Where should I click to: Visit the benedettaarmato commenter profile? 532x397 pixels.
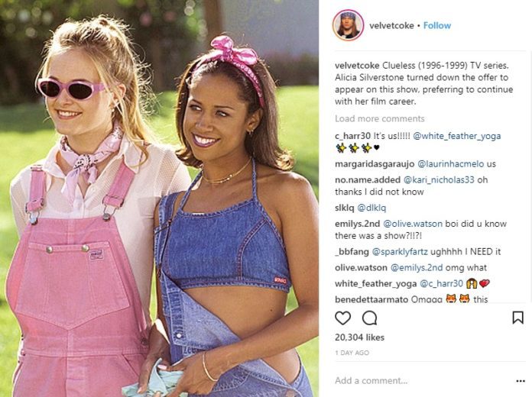click(371, 299)
